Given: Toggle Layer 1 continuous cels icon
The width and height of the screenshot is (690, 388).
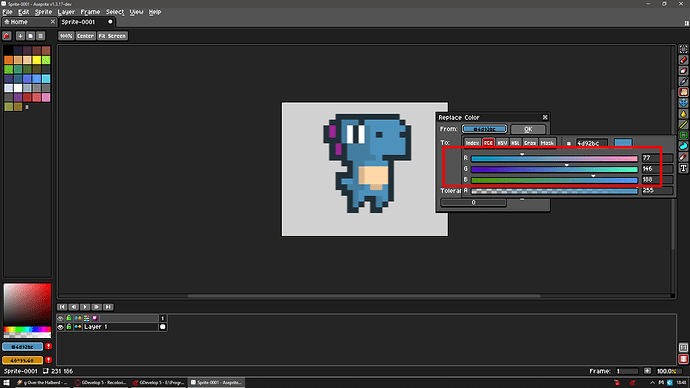Looking at the screenshot, I should coord(78,327).
